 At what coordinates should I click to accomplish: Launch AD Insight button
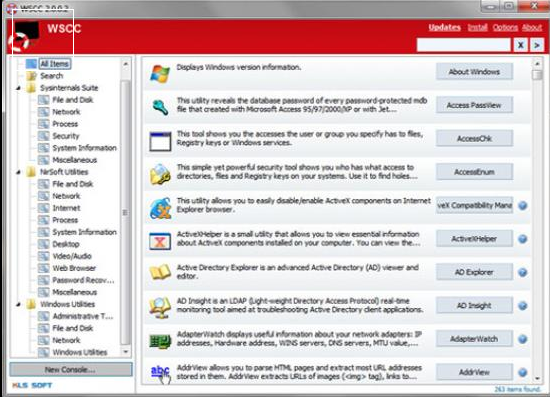(x=474, y=305)
